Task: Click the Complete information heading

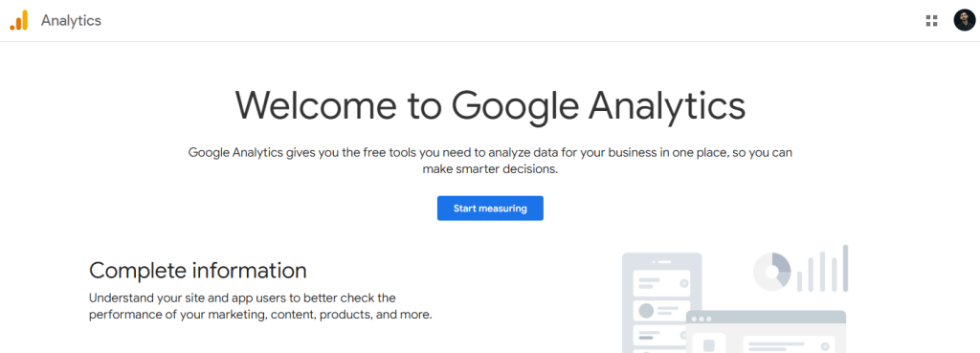Action: (197, 271)
